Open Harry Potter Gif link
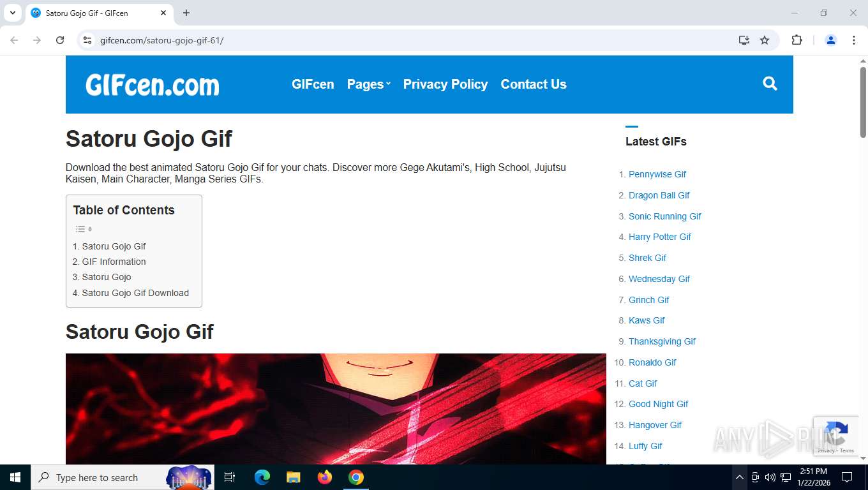The image size is (868, 490). tap(660, 237)
